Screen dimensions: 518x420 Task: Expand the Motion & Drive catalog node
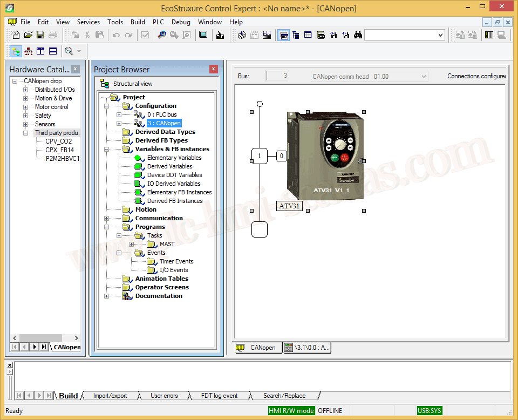[25, 98]
